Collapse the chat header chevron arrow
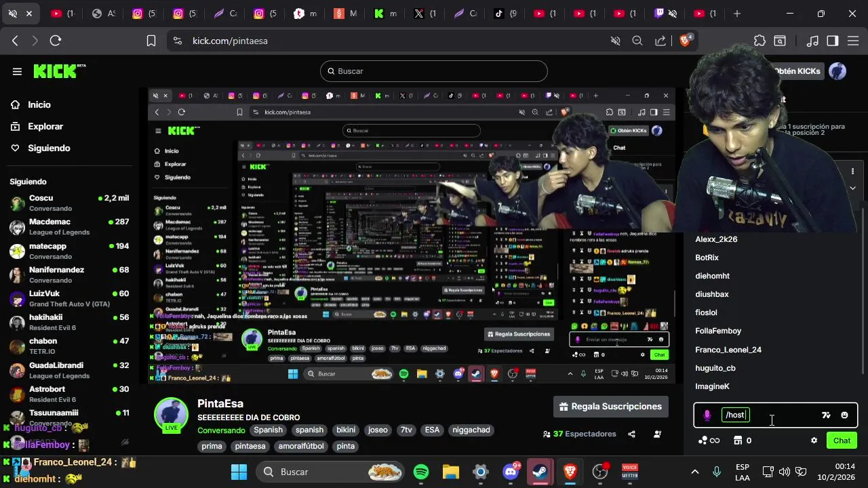The image size is (868, 488). [852, 188]
